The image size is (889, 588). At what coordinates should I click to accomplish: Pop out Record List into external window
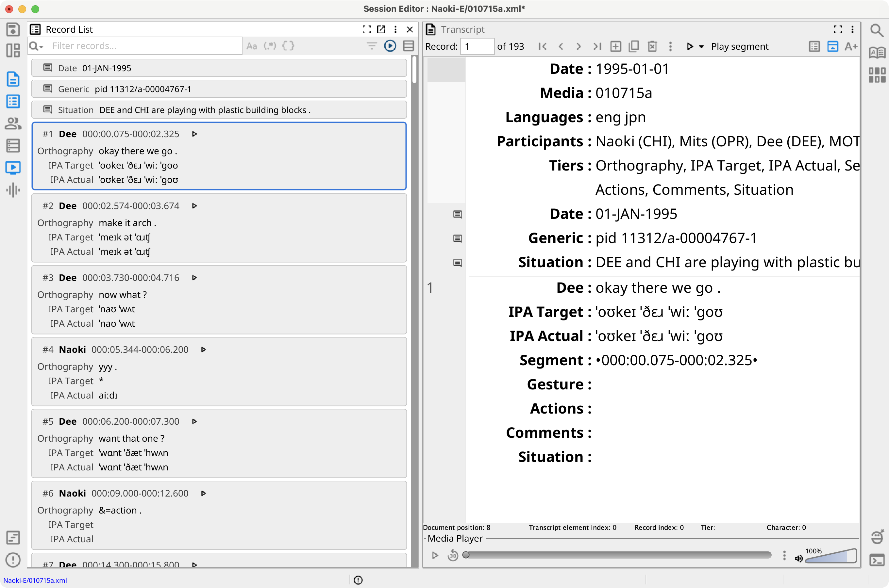(381, 29)
